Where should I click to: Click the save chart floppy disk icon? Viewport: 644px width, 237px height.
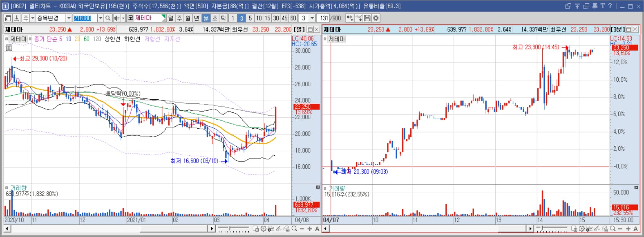coord(367,18)
